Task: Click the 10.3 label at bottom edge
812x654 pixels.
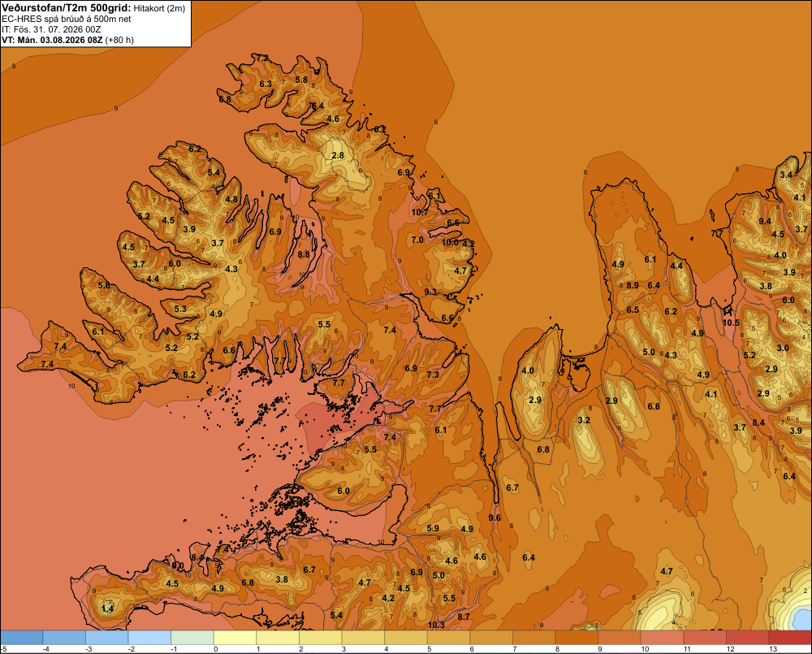Action: pos(436,625)
